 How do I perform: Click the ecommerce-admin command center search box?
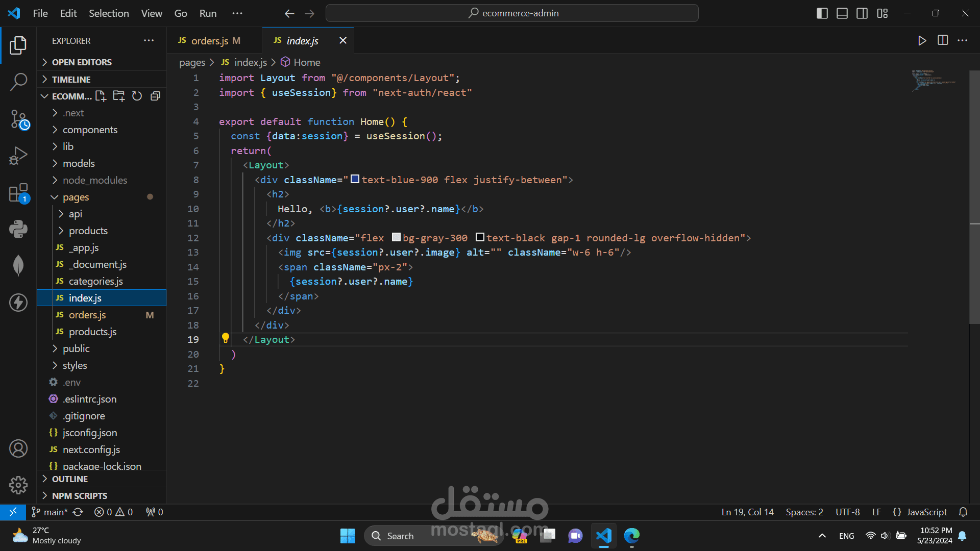pyautogui.click(x=512, y=13)
